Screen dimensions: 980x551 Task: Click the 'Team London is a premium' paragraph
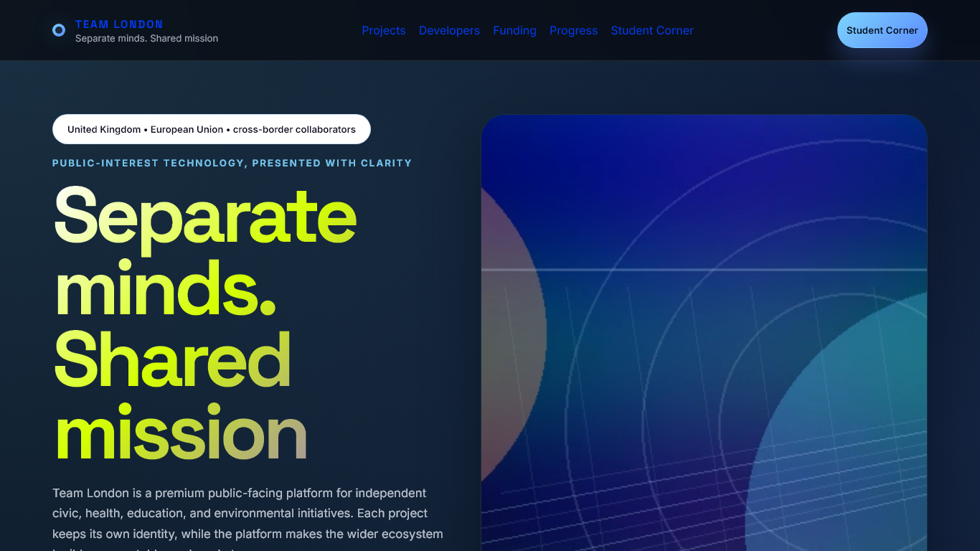[248, 518]
